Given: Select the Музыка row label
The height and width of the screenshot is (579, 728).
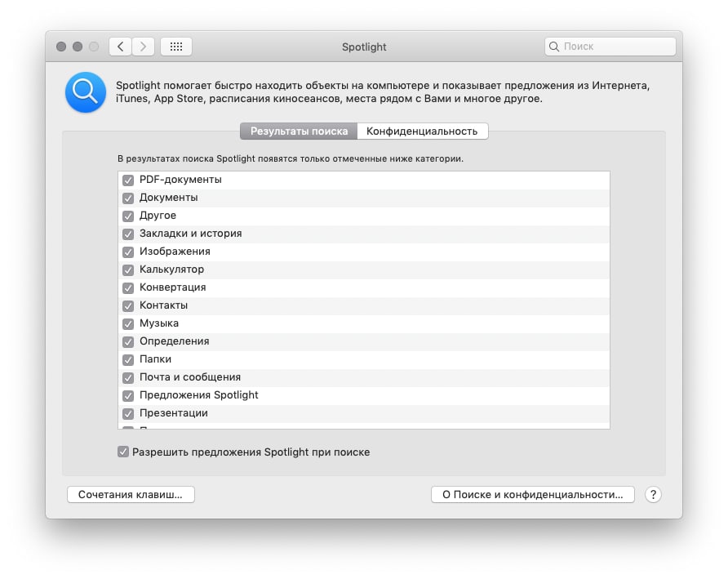Looking at the screenshot, I should tap(159, 323).
